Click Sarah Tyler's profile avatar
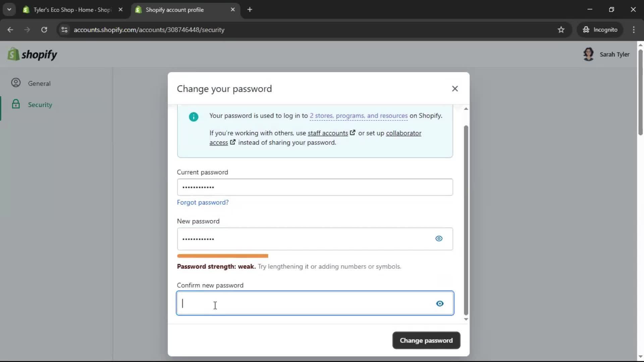 (589, 54)
